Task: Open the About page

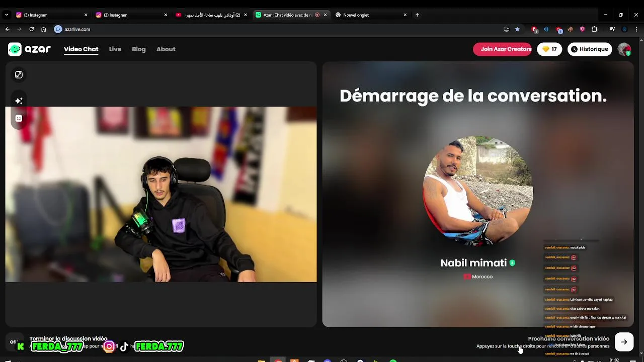Action: [166, 49]
